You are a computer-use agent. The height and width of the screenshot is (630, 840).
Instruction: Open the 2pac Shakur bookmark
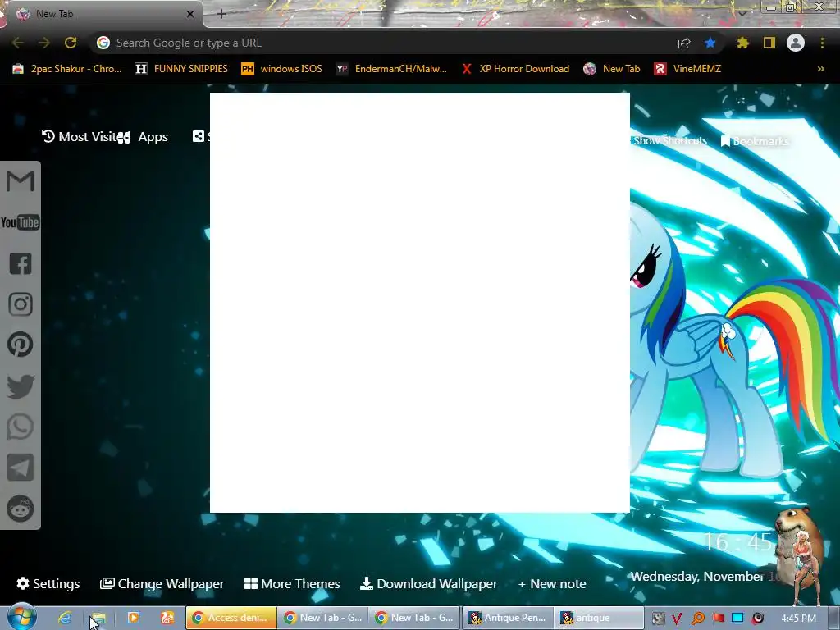[x=67, y=69]
